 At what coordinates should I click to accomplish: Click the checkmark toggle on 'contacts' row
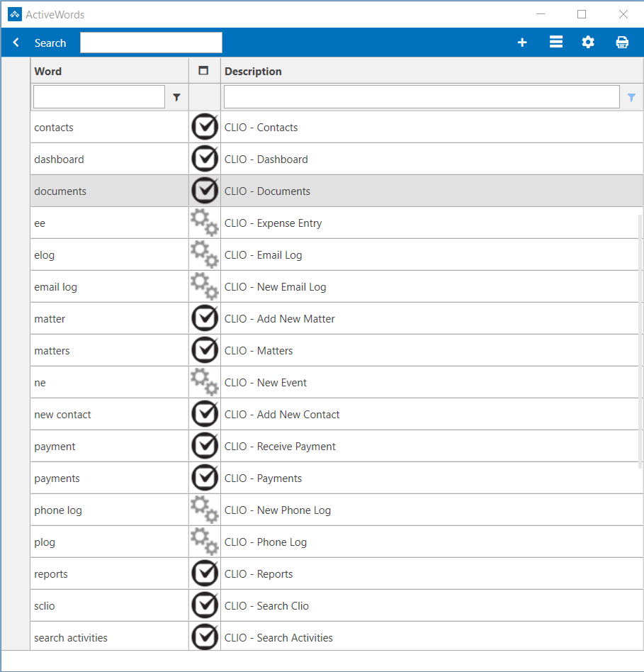[204, 126]
